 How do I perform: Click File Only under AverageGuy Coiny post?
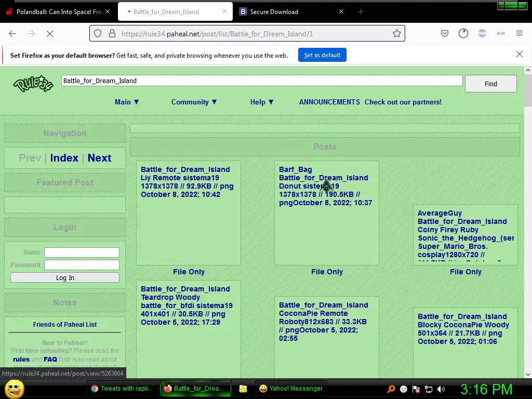click(465, 272)
